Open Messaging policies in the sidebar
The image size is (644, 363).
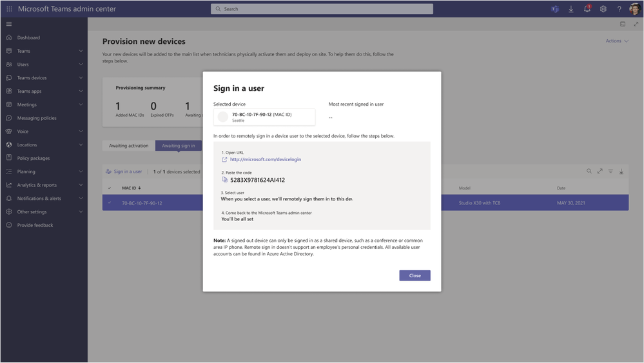point(37,118)
